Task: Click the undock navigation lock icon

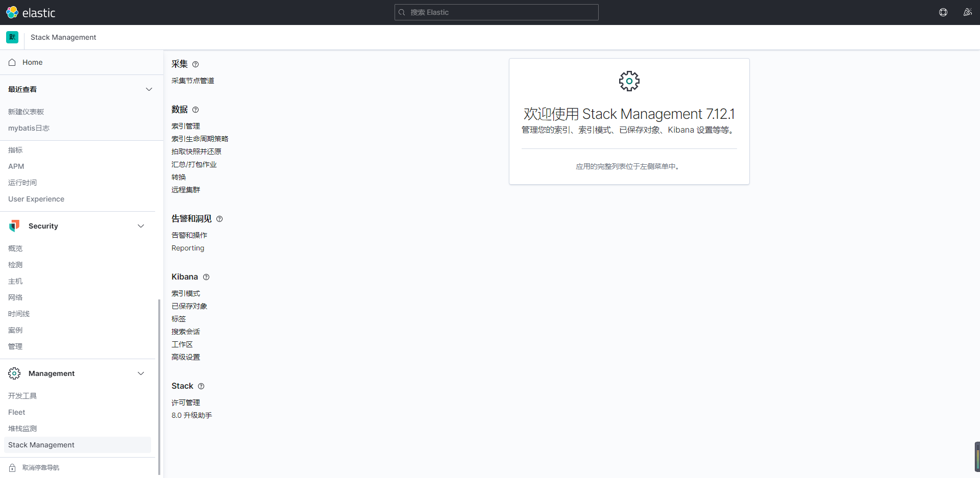Action: [12, 468]
